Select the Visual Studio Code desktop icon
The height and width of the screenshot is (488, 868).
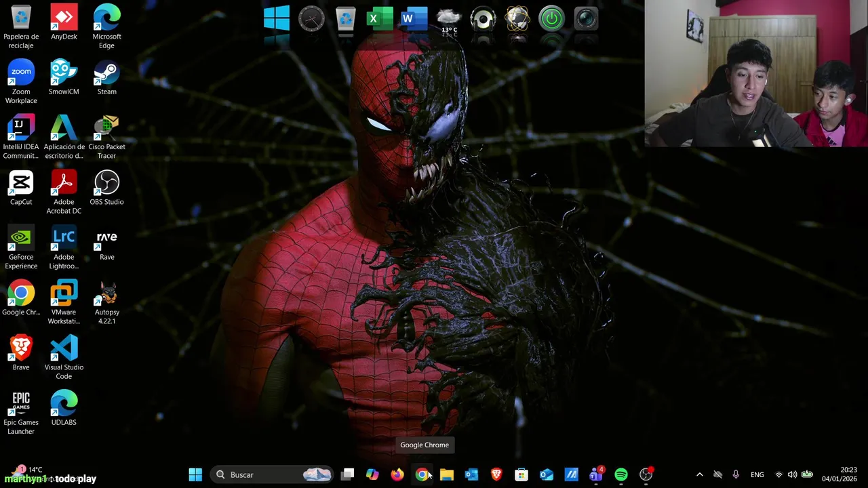click(64, 358)
